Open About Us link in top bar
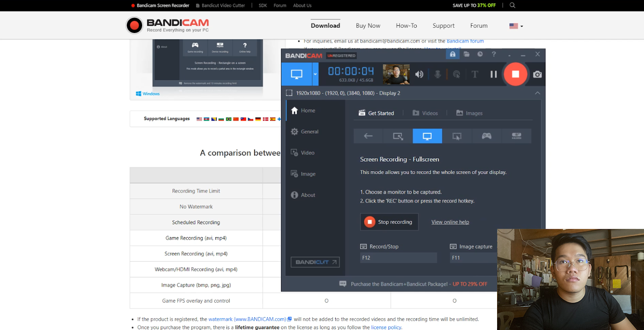This screenshot has height=330, width=644. click(x=302, y=5)
